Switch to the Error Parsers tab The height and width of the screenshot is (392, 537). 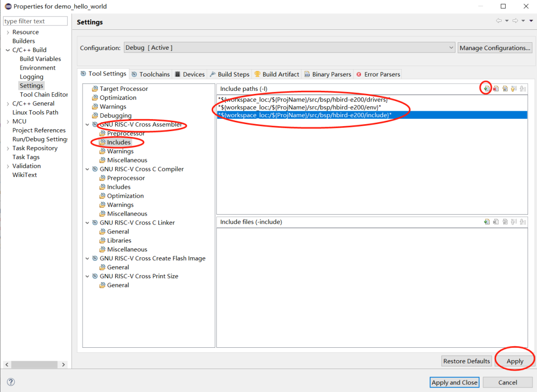(x=378, y=74)
